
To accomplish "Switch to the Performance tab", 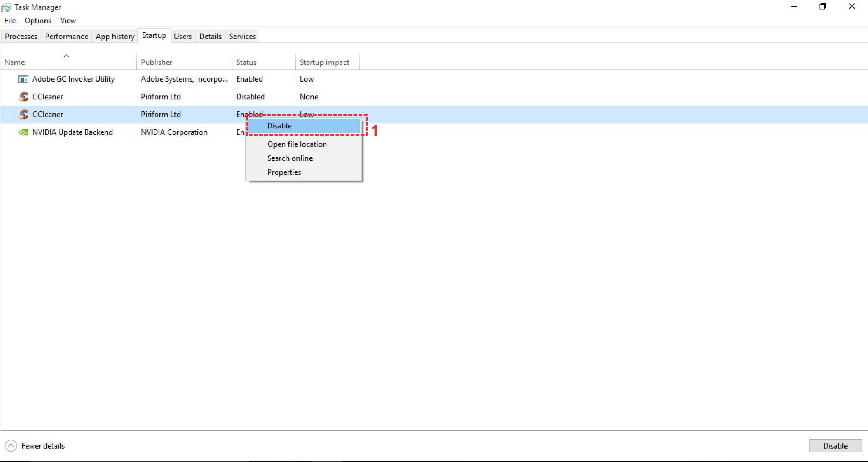I will [66, 36].
